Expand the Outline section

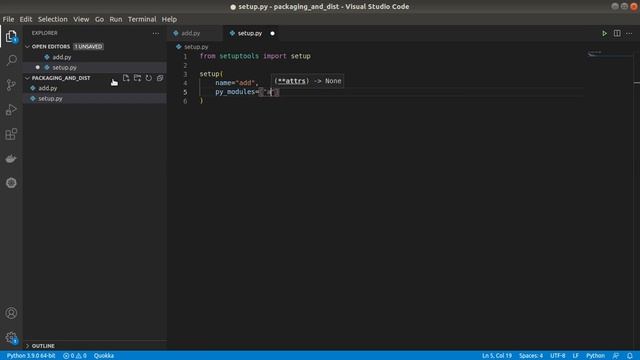click(x=43, y=346)
